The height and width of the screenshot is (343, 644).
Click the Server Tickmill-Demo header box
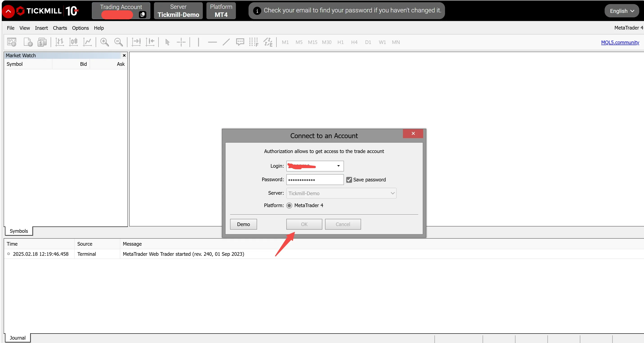coord(178,11)
